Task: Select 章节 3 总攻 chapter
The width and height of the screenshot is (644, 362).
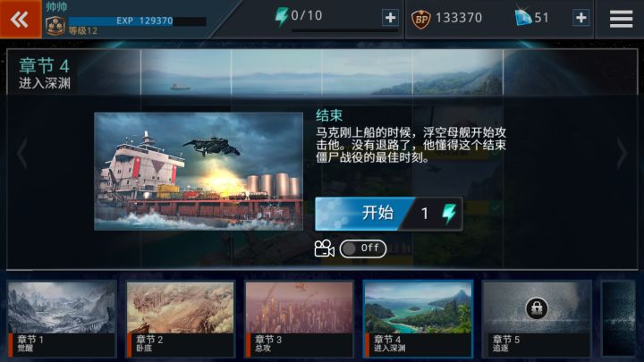Action: (299, 319)
